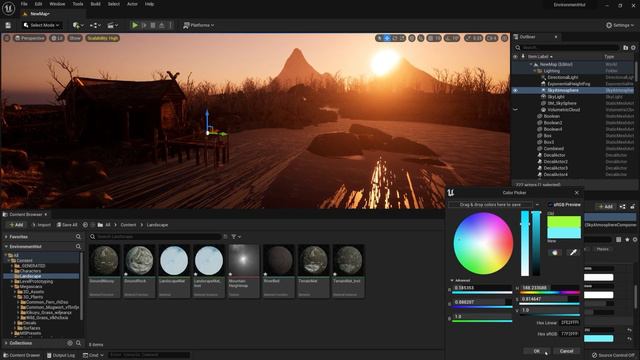
Task: Toggle the color wheel/spectrum mode icon
Action: [x=554, y=252]
